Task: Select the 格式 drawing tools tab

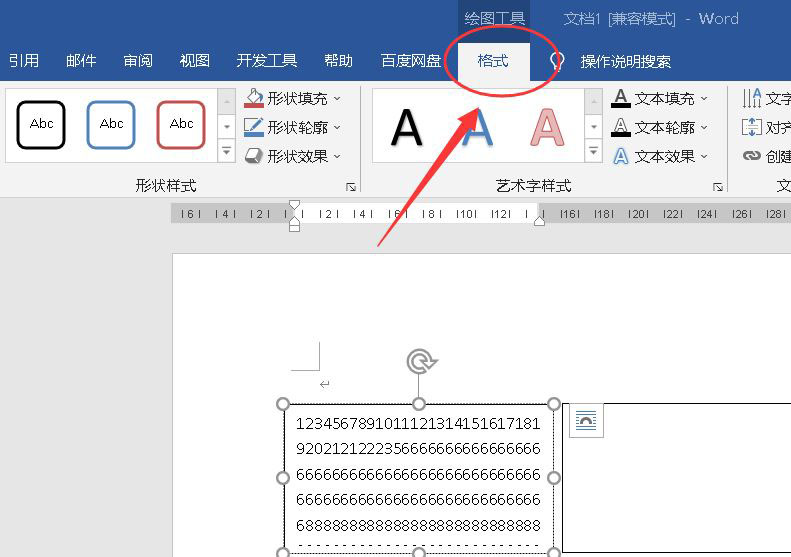Action: point(493,61)
